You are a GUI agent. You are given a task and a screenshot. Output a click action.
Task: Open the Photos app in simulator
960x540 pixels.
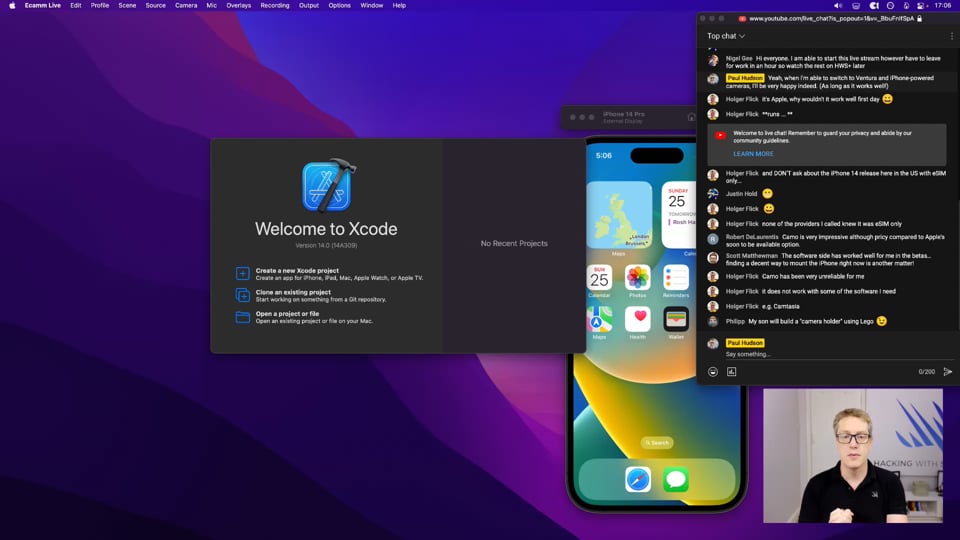coord(637,277)
